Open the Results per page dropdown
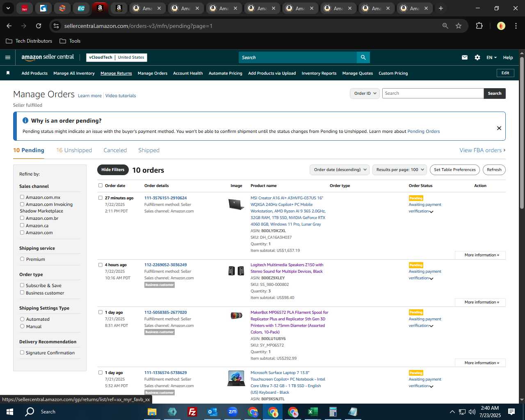The width and height of the screenshot is (525, 420). [x=399, y=170]
